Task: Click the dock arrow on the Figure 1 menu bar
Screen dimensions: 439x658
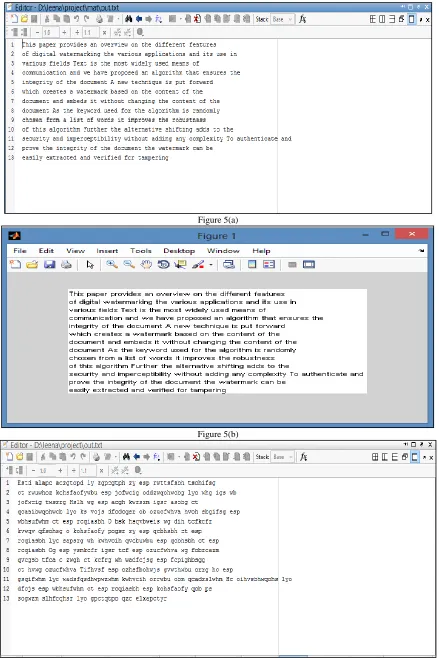Action: [421, 251]
